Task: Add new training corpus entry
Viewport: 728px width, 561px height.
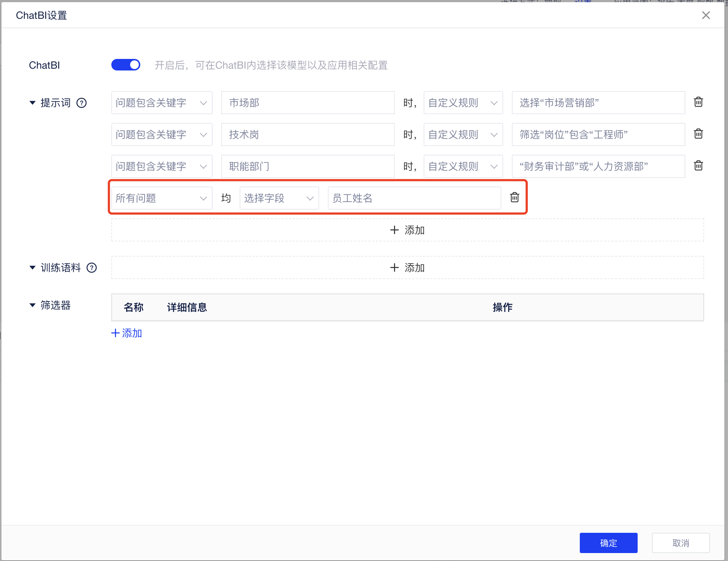Action: pos(407,268)
